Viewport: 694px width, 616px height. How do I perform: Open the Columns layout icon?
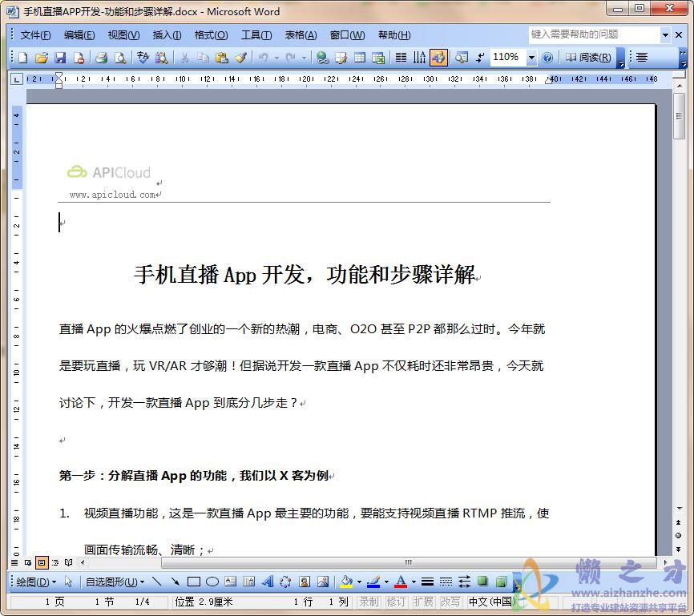pyautogui.click(x=401, y=58)
